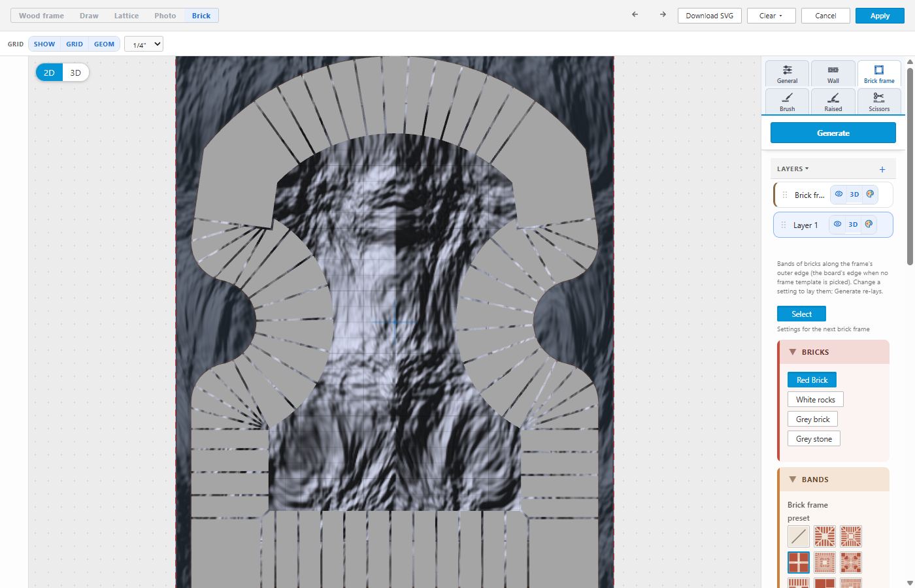This screenshot has width=915, height=588.
Task: Expand the LAYERS dropdown header
Action: click(793, 169)
